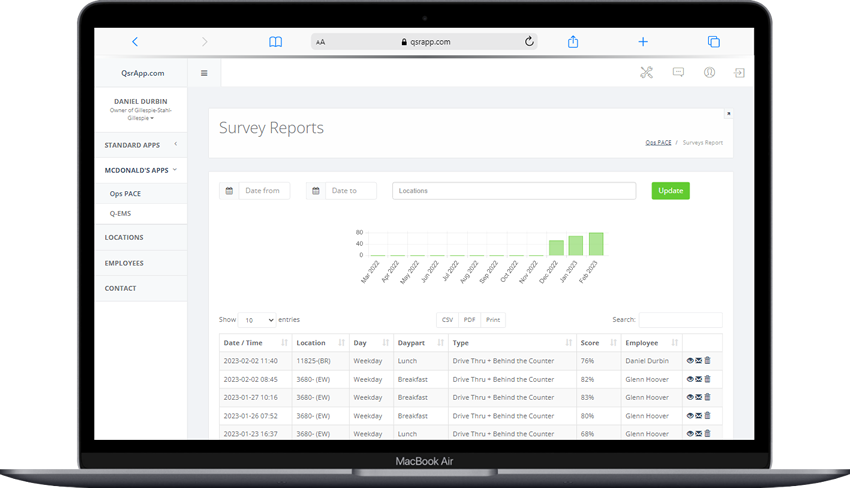Image resolution: width=850 pixels, height=488 pixels.
Task: View the 2023-01-27 10:16 survey eye icon
Action: [x=690, y=397]
